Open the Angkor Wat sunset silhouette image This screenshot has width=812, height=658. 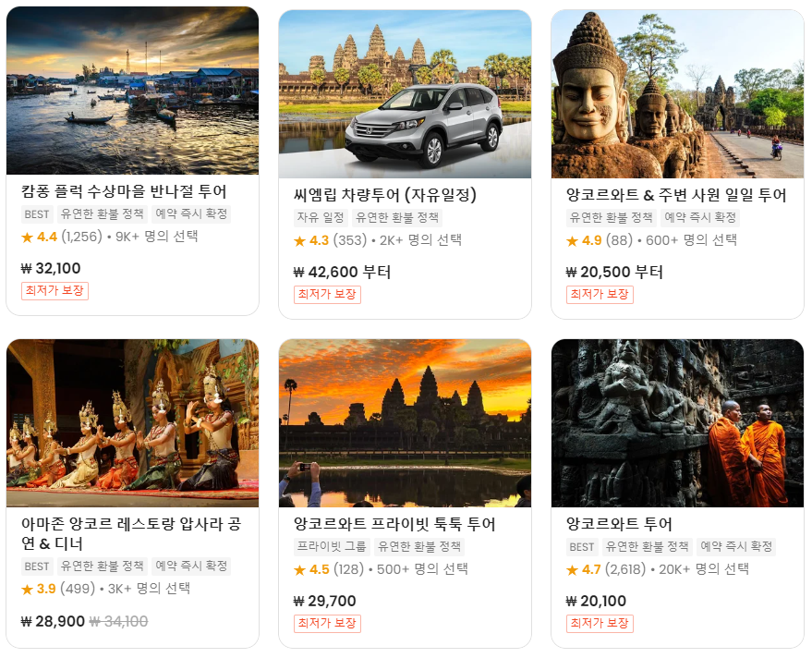tap(405, 423)
